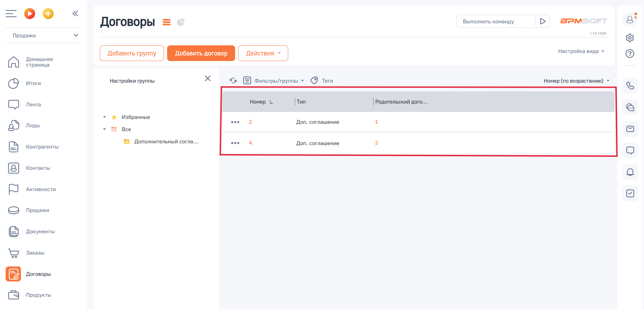Viewport: 644px width, 309px height.
Task: Open the phone calls panel icon
Action: (x=630, y=86)
